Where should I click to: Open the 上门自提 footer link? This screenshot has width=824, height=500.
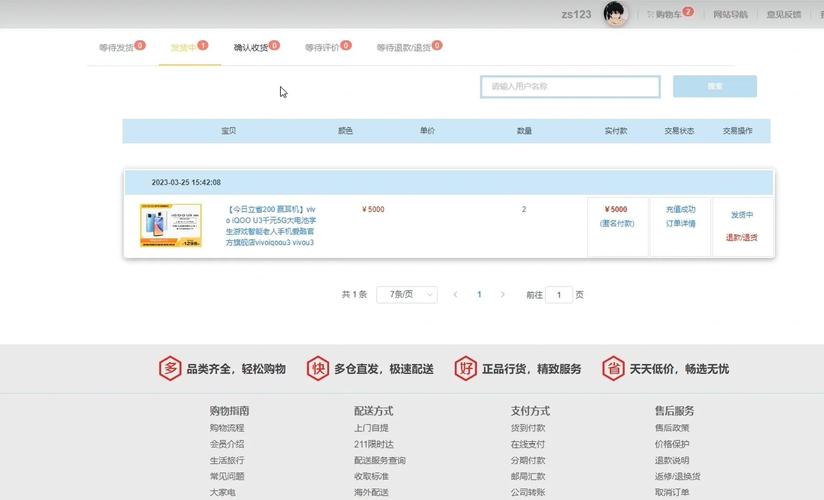pyautogui.click(x=372, y=428)
